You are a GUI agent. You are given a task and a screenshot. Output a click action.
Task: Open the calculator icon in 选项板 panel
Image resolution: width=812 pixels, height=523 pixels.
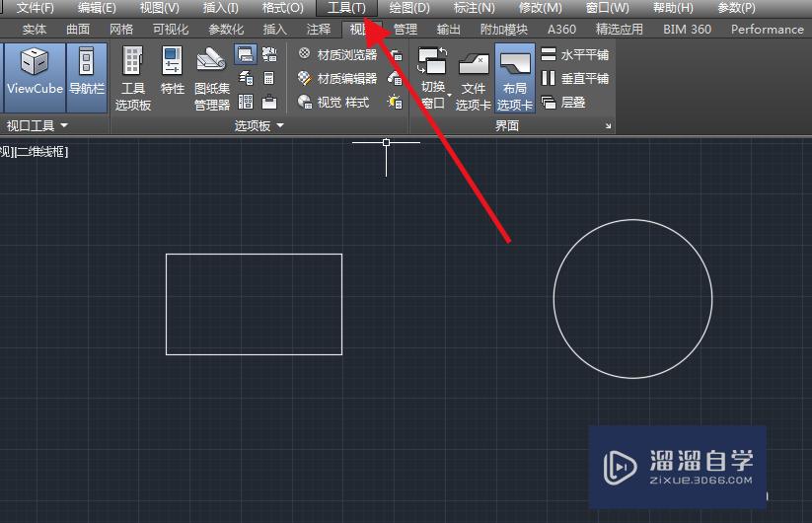[268, 78]
